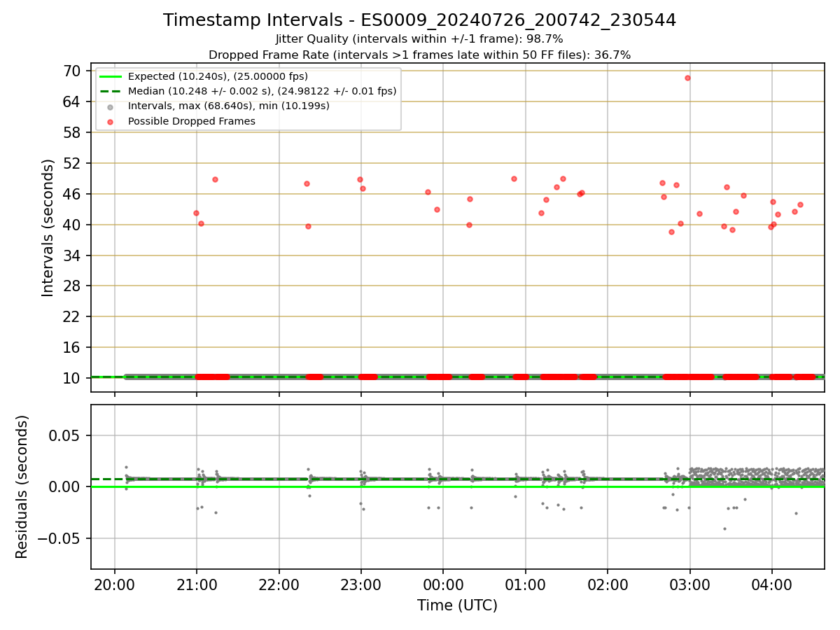840x630 pixels.
Task: Click the "46" interval axis tick label
Action: 72,194
